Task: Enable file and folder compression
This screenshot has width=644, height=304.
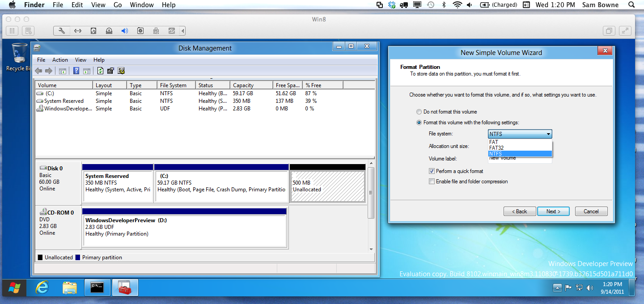Action: click(x=432, y=182)
